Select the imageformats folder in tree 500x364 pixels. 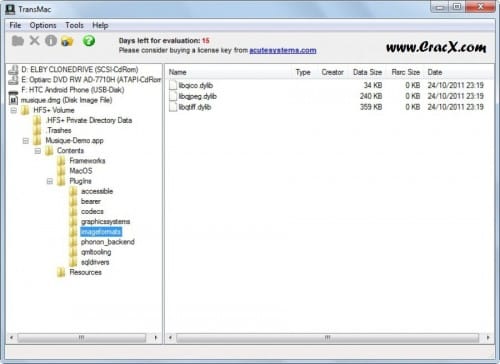coord(101,232)
